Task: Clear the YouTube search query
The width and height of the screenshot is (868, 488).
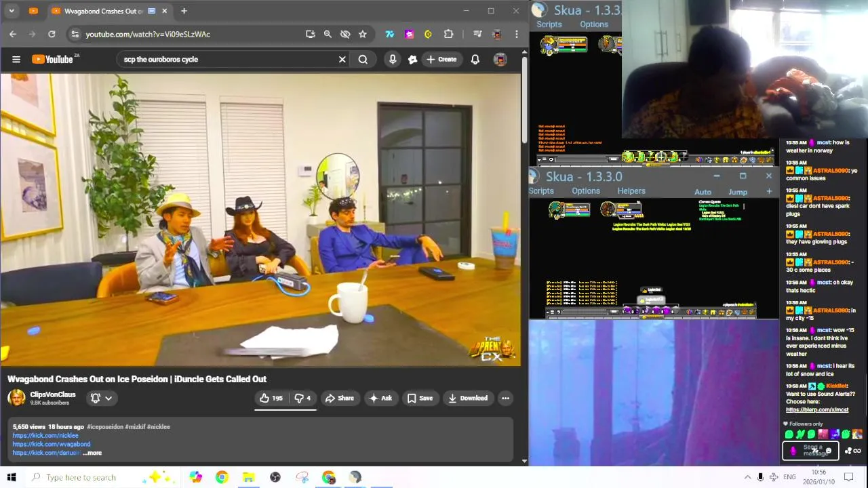Action: [342, 60]
